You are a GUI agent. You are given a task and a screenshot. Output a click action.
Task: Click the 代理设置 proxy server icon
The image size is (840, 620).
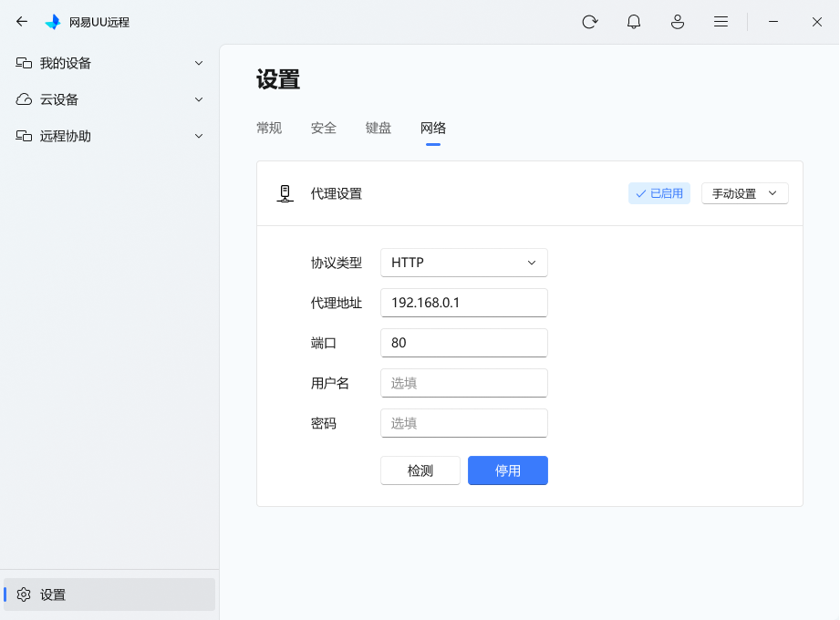click(285, 194)
